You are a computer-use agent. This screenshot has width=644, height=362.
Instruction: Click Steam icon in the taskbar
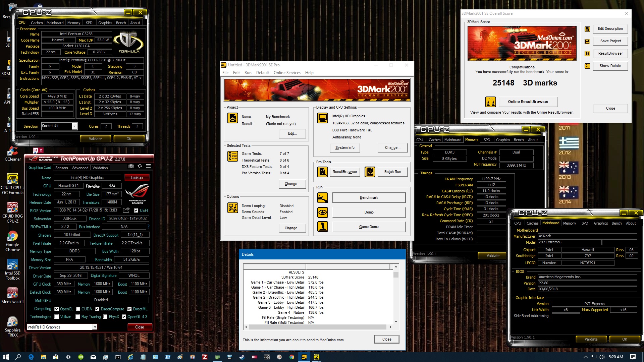pyautogui.click(x=242, y=357)
